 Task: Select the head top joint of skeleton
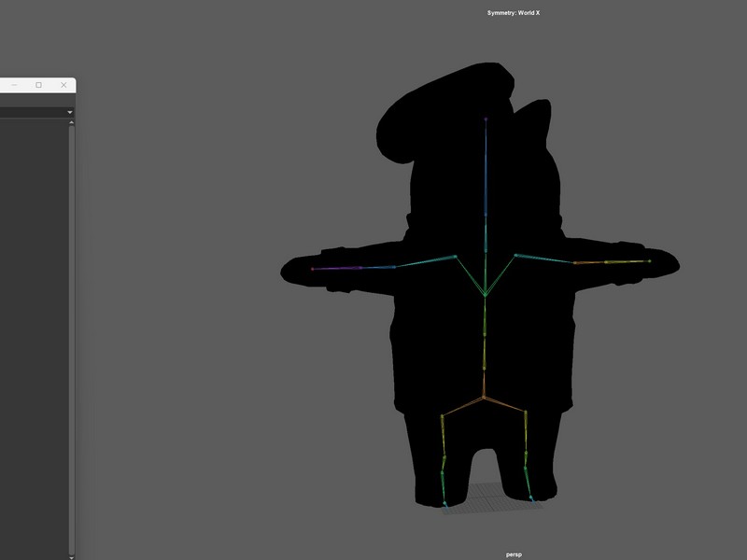point(486,119)
